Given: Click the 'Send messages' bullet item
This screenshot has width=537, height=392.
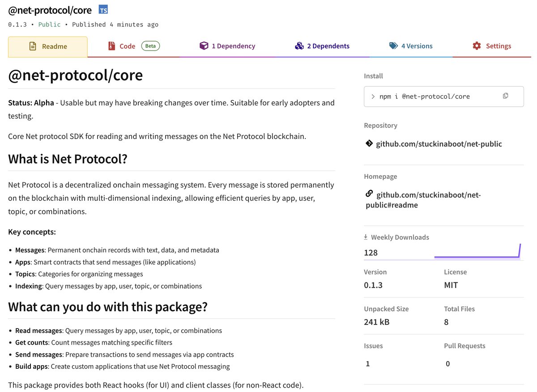Looking at the screenshot, I should coord(124,354).
